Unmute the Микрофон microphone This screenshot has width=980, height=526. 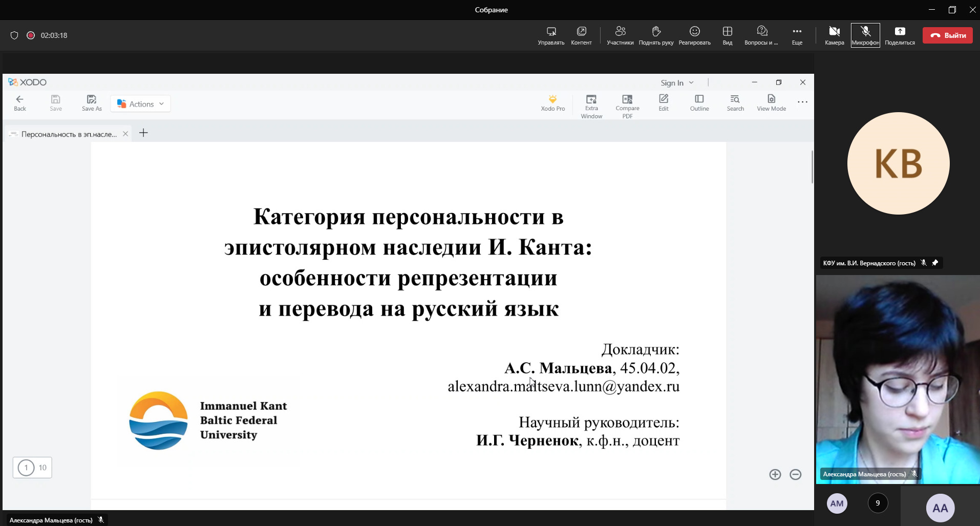[865, 35]
